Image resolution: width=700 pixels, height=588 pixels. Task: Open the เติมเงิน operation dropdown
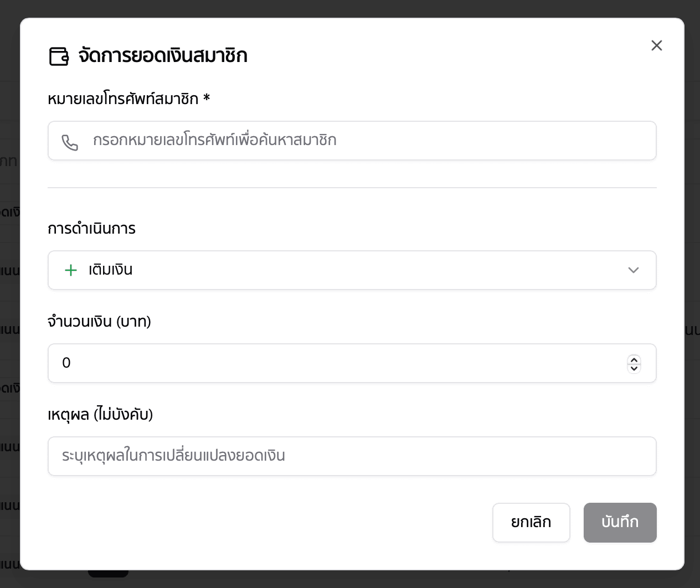pyautogui.click(x=352, y=270)
